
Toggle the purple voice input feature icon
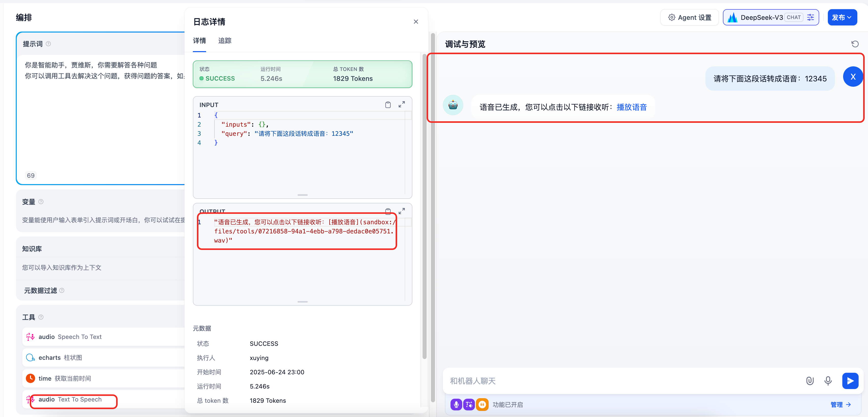click(x=456, y=405)
